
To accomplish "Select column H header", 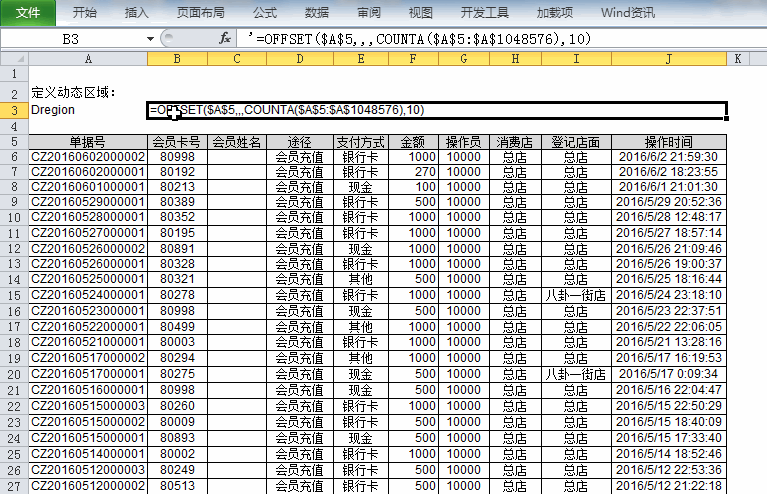I will click(515, 59).
